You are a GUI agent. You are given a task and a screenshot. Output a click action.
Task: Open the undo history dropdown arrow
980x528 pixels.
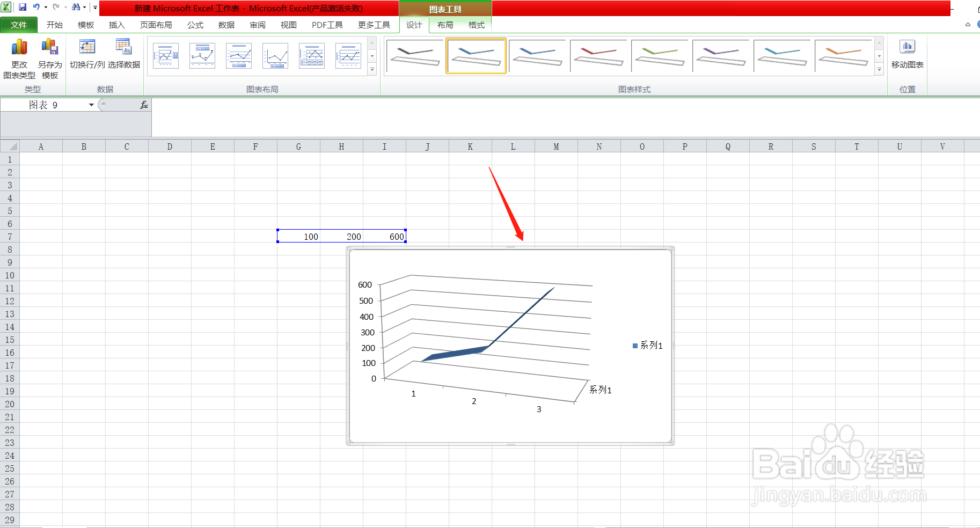(x=46, y=8)
